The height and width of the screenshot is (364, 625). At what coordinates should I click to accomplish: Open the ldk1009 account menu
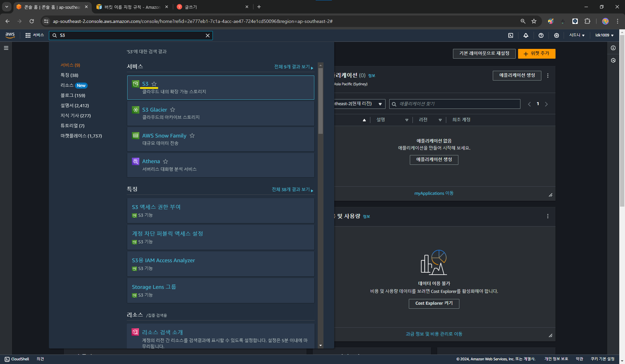pyautogui.click(x=604, y=35)
